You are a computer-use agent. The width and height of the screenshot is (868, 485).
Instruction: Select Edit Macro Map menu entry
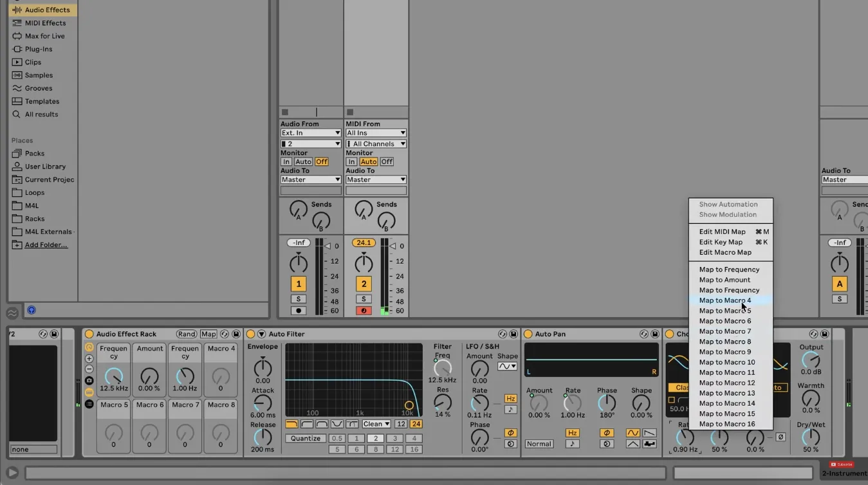[x=730, y=252]
